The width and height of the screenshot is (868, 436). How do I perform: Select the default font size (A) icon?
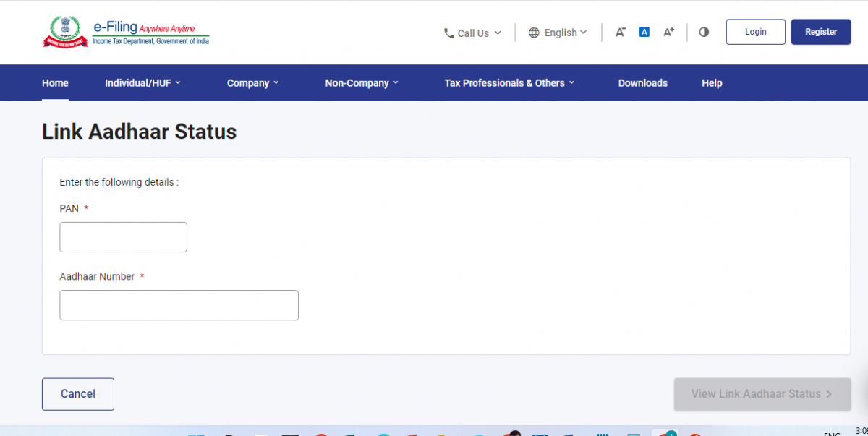point(644,32)
